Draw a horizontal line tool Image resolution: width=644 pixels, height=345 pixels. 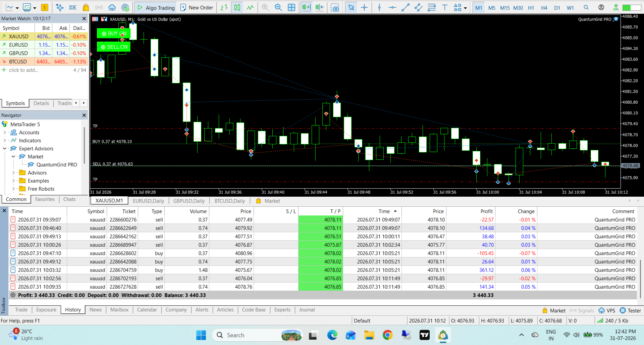coord(392,7)
